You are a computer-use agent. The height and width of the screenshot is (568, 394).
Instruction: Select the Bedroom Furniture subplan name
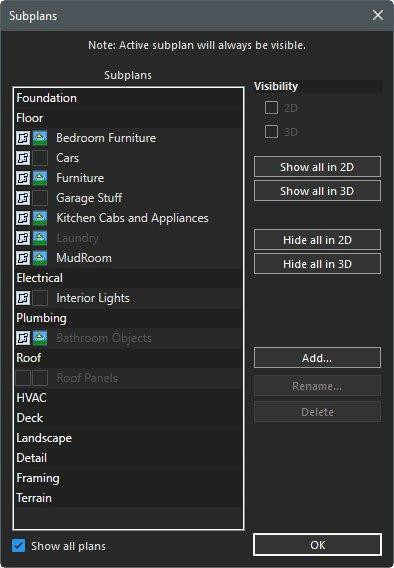tap(106, 138)
